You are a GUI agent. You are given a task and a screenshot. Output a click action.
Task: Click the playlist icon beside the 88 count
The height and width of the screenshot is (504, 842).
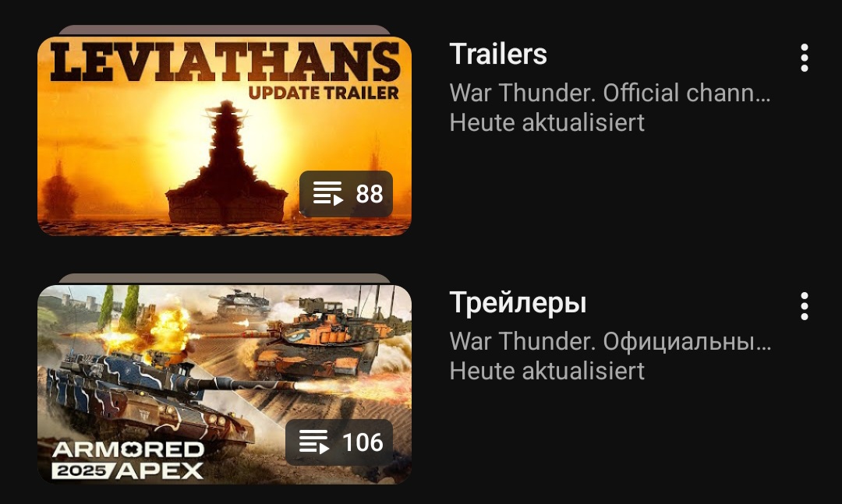[327, 193]
